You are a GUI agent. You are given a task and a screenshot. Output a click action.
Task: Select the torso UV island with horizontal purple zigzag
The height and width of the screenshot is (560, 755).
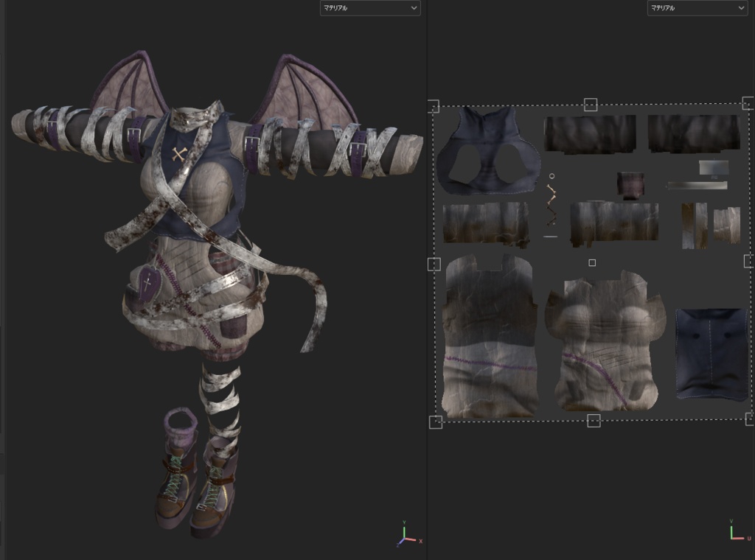(x=490, y=336)
